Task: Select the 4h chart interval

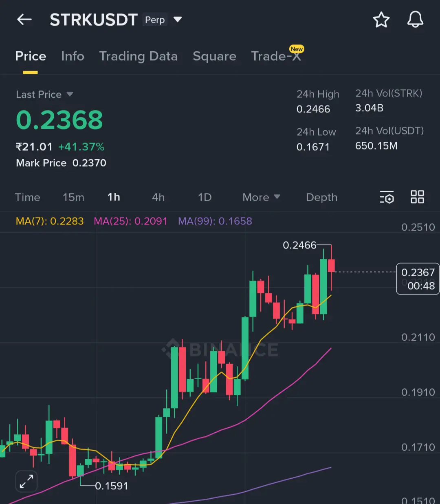Action: 158,197
